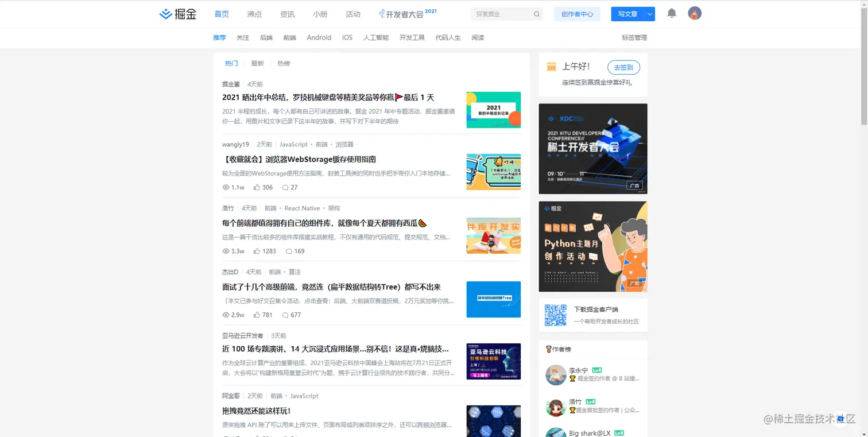Click the React Native tag

pyautogui.click(x=302, y=208)
